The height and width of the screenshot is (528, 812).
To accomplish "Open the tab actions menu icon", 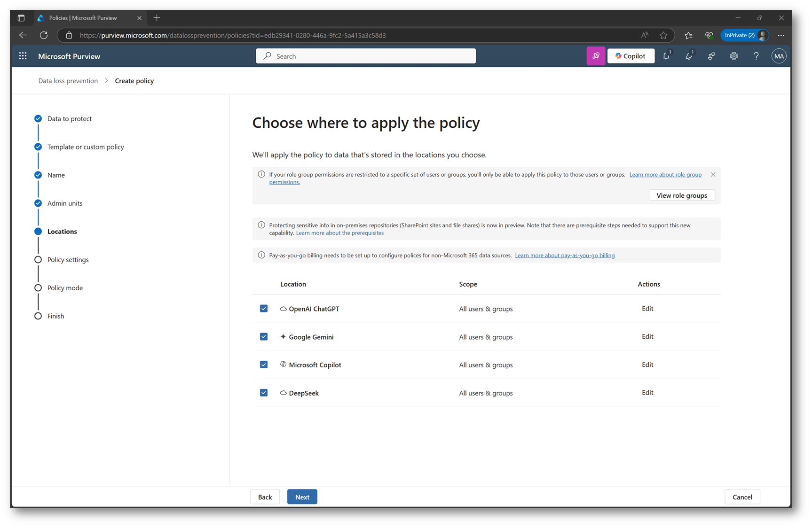I will pos(21,18).
